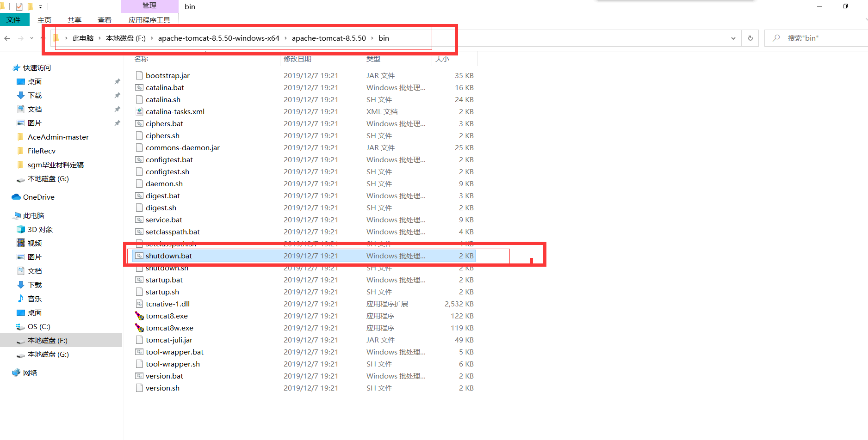
Task: Select the commons-daemon.jar file name
Action: 183,147
